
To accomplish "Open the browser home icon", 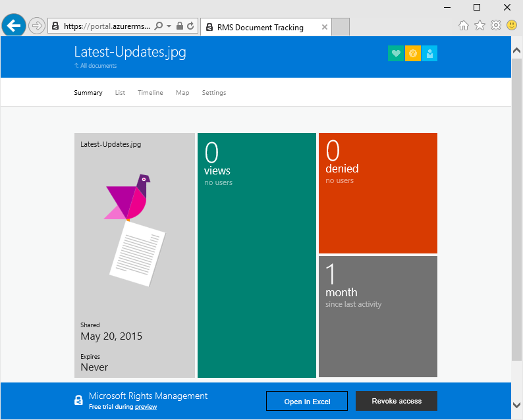I will [x=464, y=25].
